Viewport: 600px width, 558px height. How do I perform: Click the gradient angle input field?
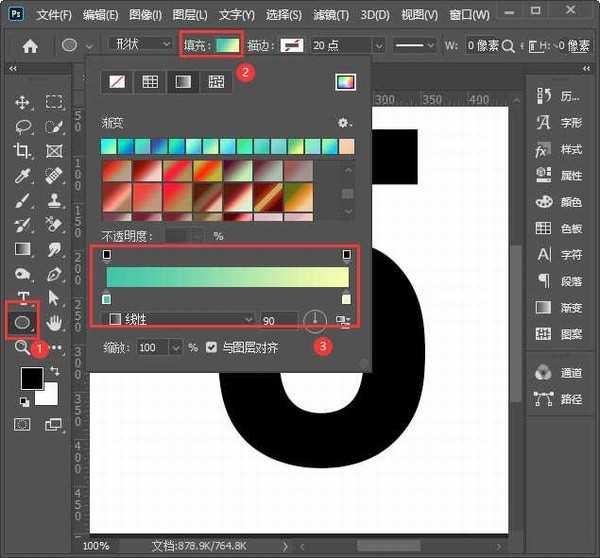click(x=278, y=320)
